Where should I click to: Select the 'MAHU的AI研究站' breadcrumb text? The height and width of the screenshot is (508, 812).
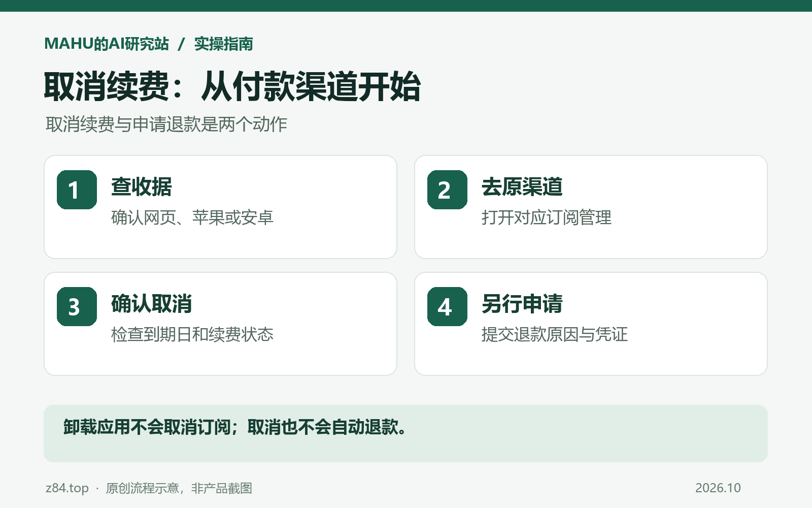[x=107, y=44]
